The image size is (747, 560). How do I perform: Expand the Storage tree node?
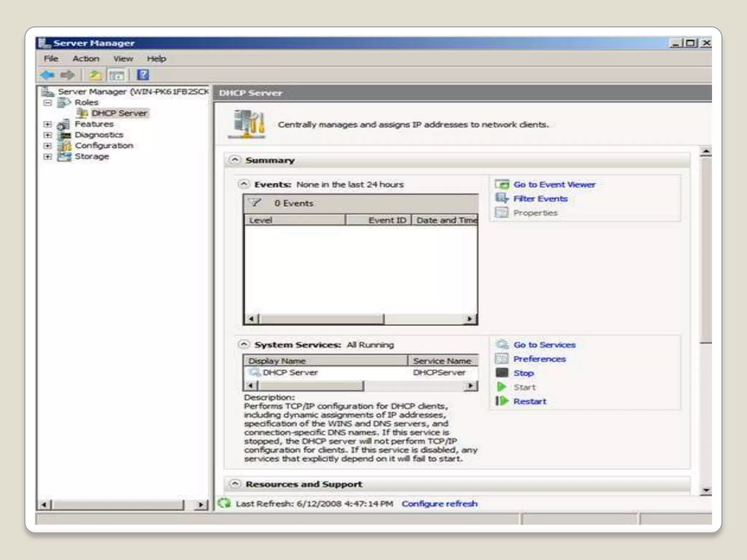47,156
